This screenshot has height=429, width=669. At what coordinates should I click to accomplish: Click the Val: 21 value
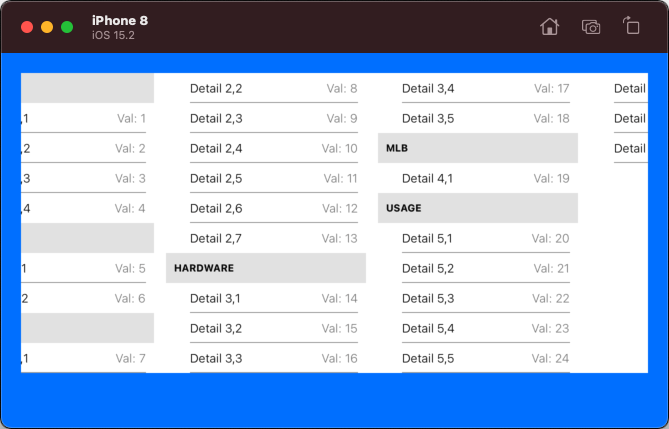coord(551,268)
